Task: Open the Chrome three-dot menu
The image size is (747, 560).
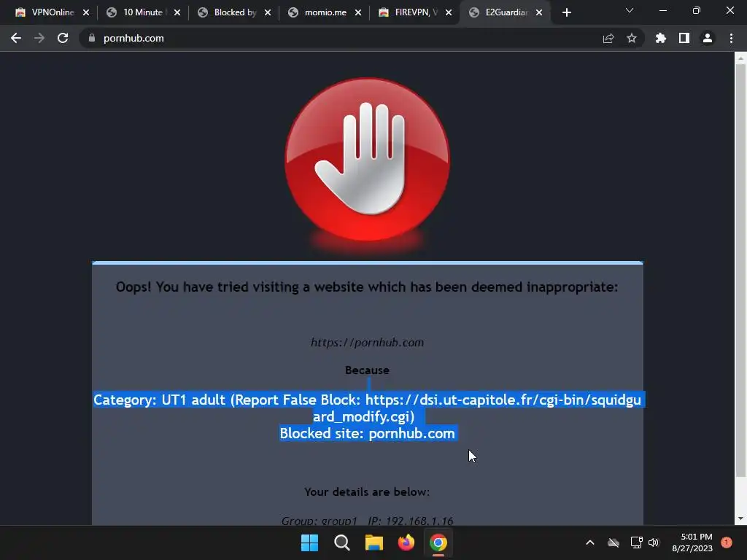Action: tap(731, 38)
